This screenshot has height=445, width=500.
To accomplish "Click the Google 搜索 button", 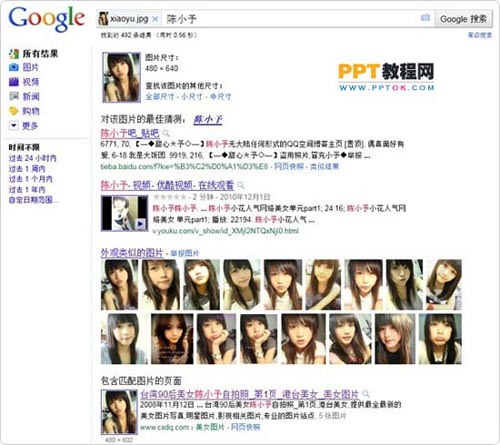I will pyautogui.click(x=463, y=19).
